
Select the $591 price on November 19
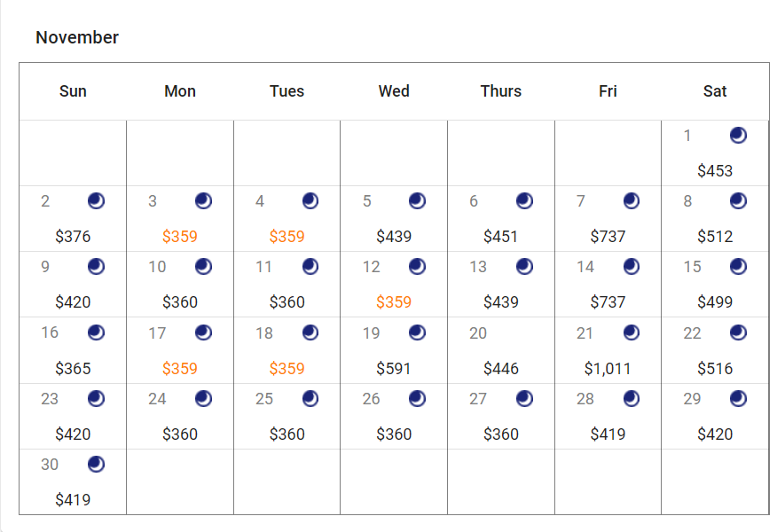(394, 368)
